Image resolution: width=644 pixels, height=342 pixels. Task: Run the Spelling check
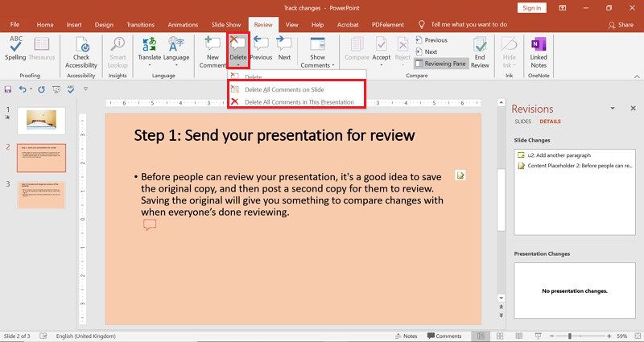point(15,48)
